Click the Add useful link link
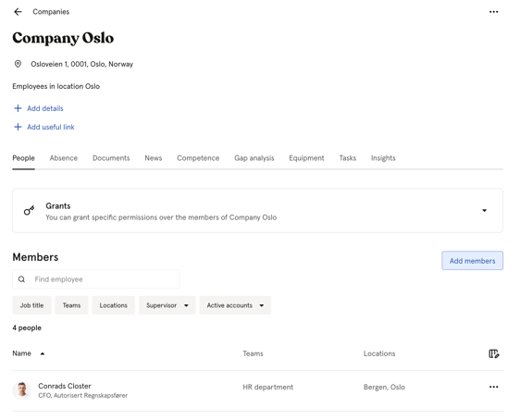520x420 pixels. tap(51, 127)
